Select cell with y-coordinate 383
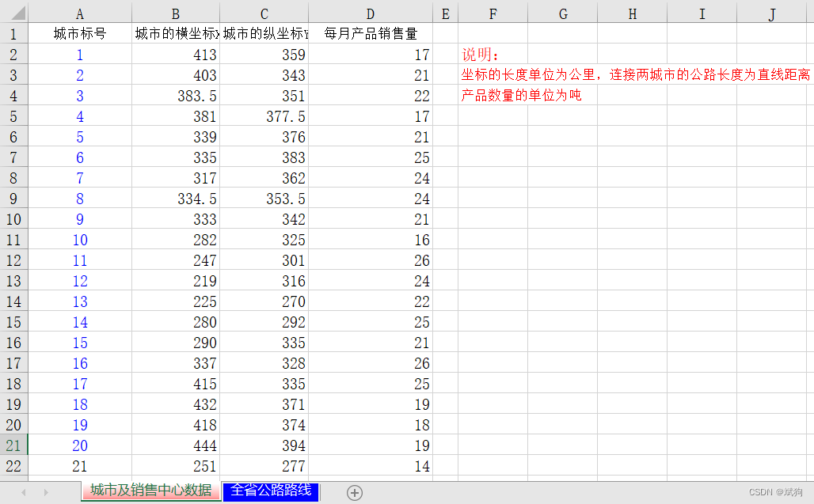This screenshot has width=814, height=504. coord(264,157)
